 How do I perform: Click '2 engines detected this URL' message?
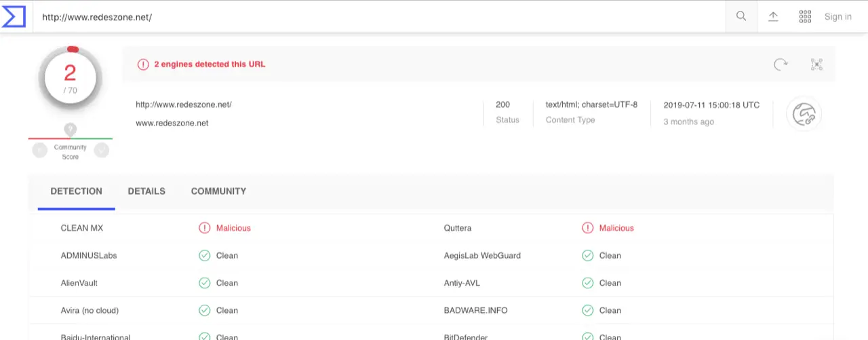point(210,64)
